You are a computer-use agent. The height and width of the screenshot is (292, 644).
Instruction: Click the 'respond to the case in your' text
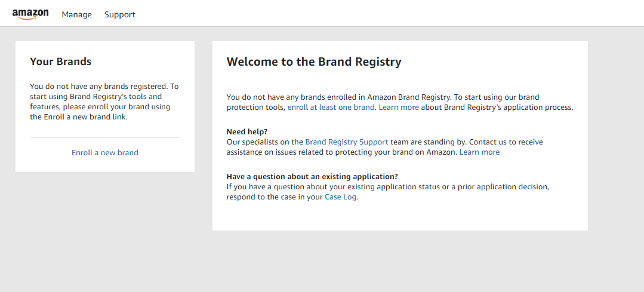pyautogui.click(x=275, y=196)
